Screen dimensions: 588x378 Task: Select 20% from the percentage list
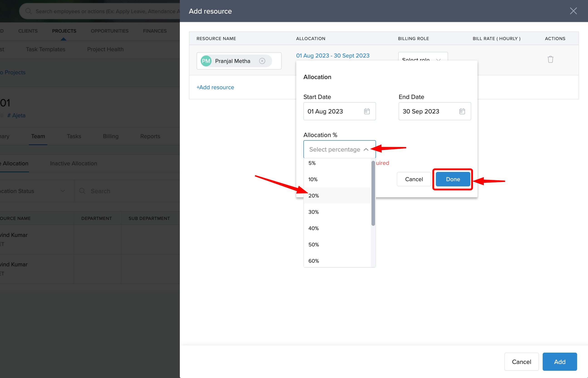pyautogui.click(x=337, y=196)
